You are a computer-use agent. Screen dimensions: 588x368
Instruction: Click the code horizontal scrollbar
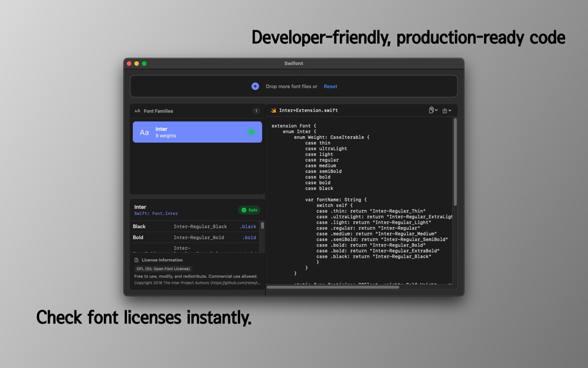(333, 287)
